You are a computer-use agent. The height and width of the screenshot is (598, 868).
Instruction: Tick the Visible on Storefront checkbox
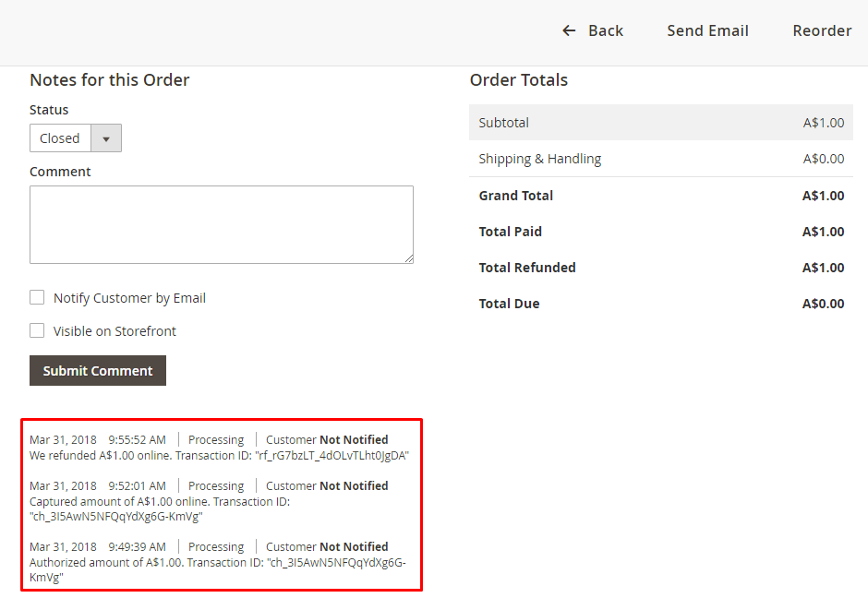click(x=37, y=330)
